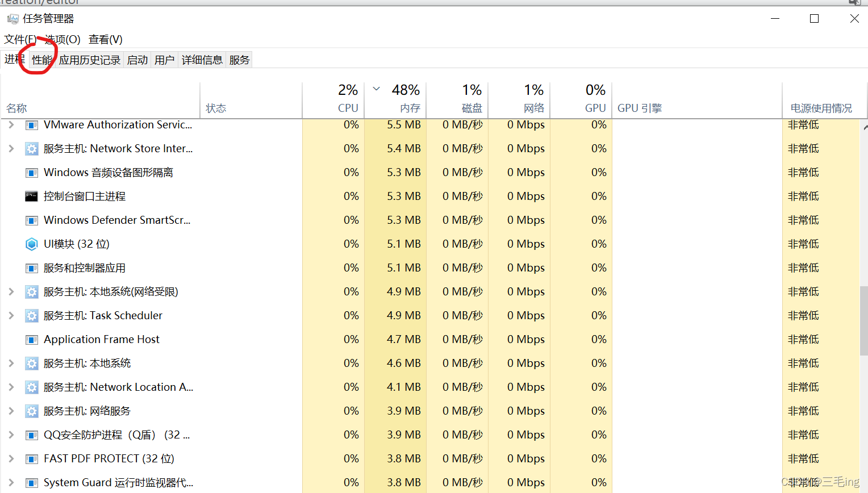
Task: Click the 5.5 MB memory value
Action: pos(404,124)
